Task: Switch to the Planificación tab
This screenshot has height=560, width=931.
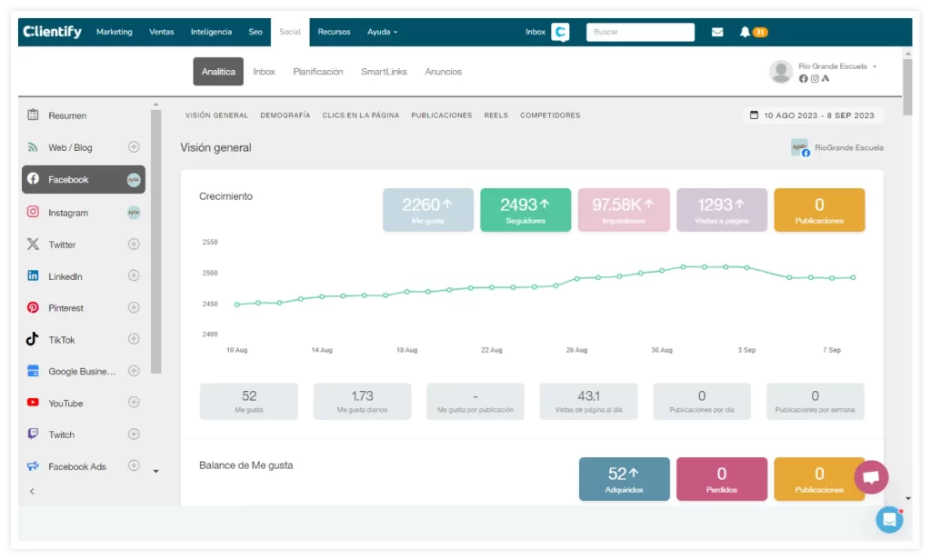Action: click(318, 72)
